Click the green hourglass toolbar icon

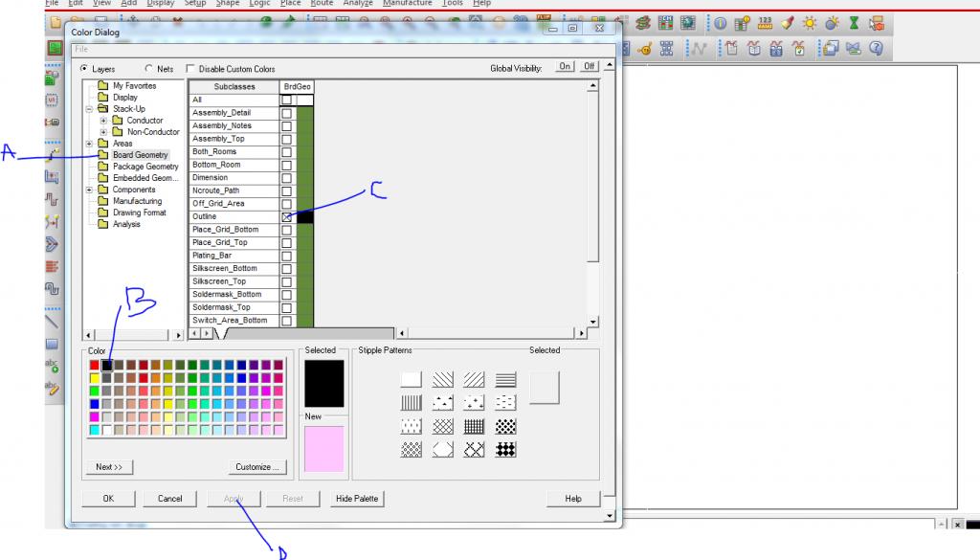pyautogui.click(x=854, y=24)
